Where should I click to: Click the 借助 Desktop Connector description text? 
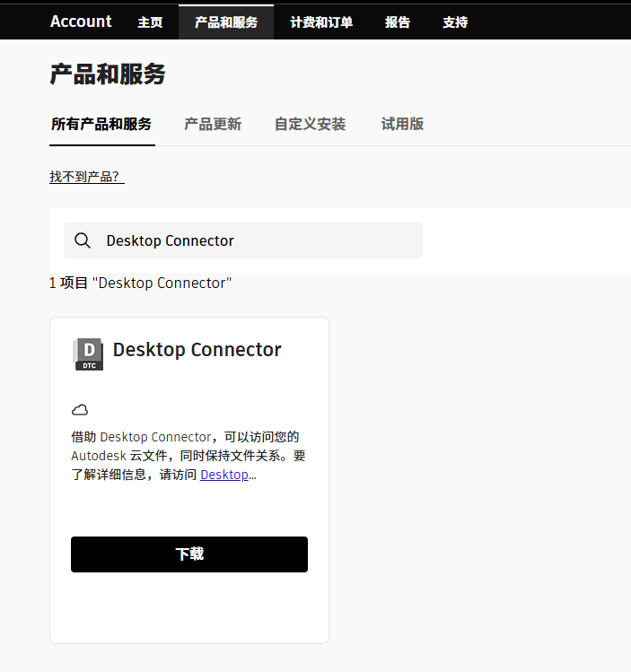coord(188,456)
